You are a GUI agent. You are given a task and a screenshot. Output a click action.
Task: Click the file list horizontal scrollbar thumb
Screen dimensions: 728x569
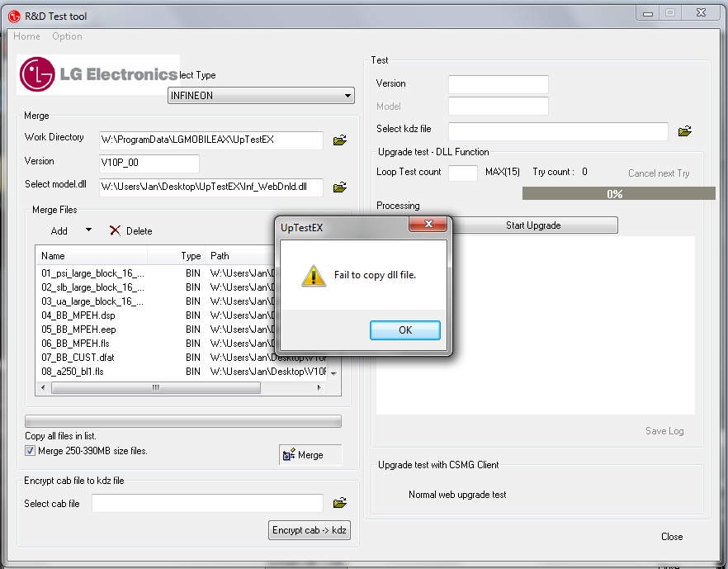tap(156, 387)
